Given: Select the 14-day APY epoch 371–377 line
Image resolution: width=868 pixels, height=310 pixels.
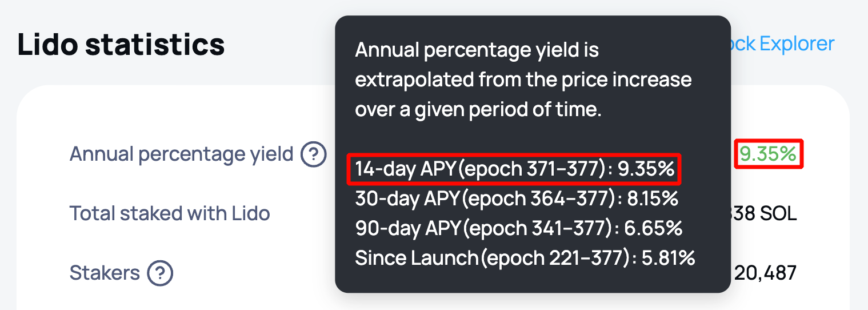Looking at the screenshot, I should (514, 169).
